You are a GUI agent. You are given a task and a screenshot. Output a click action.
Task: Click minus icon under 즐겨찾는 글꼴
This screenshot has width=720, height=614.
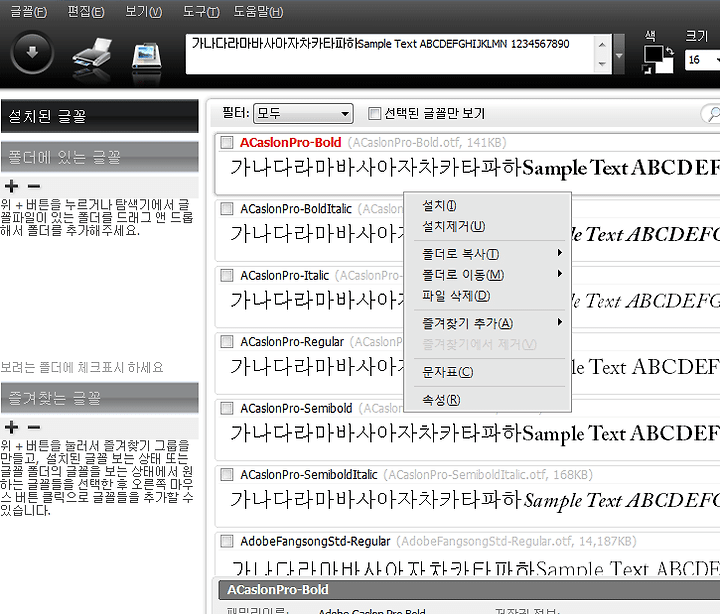[x=34, y=427]
